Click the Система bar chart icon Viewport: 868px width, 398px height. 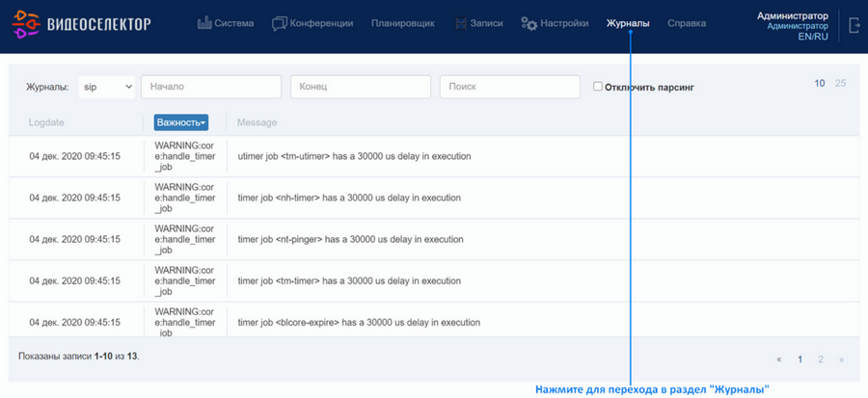point(204,23)
